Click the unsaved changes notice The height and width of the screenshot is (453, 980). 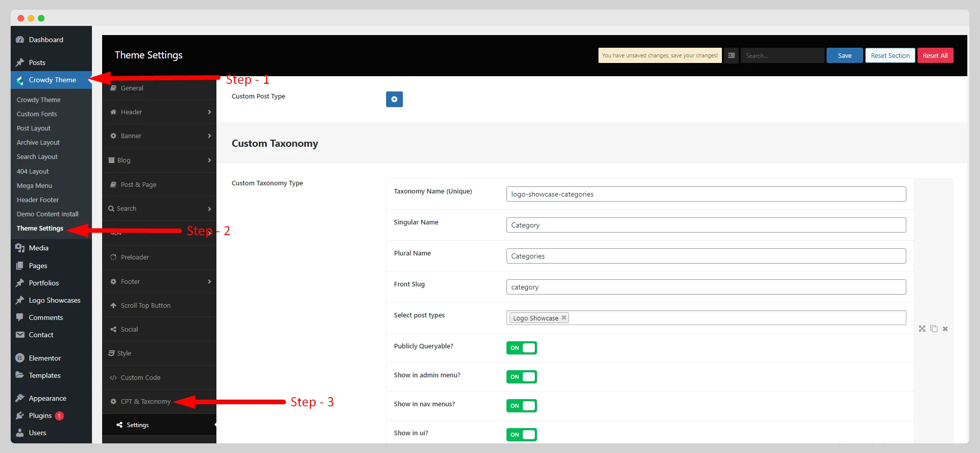coord(660,55)
